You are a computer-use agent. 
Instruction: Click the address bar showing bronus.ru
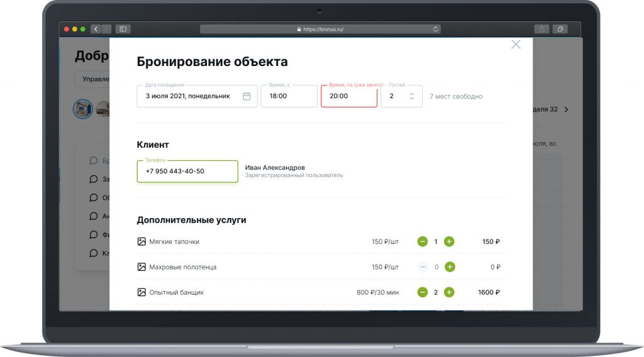click(320, 29)
